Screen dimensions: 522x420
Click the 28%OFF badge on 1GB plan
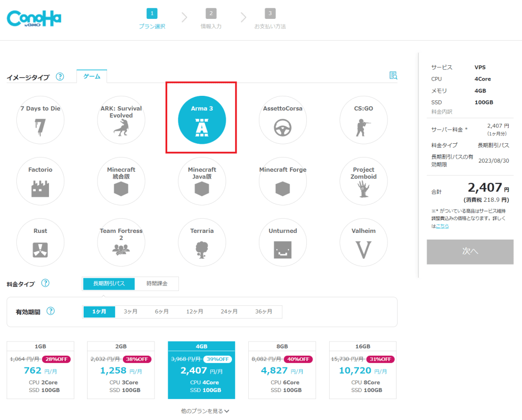[x=57, y=359]
